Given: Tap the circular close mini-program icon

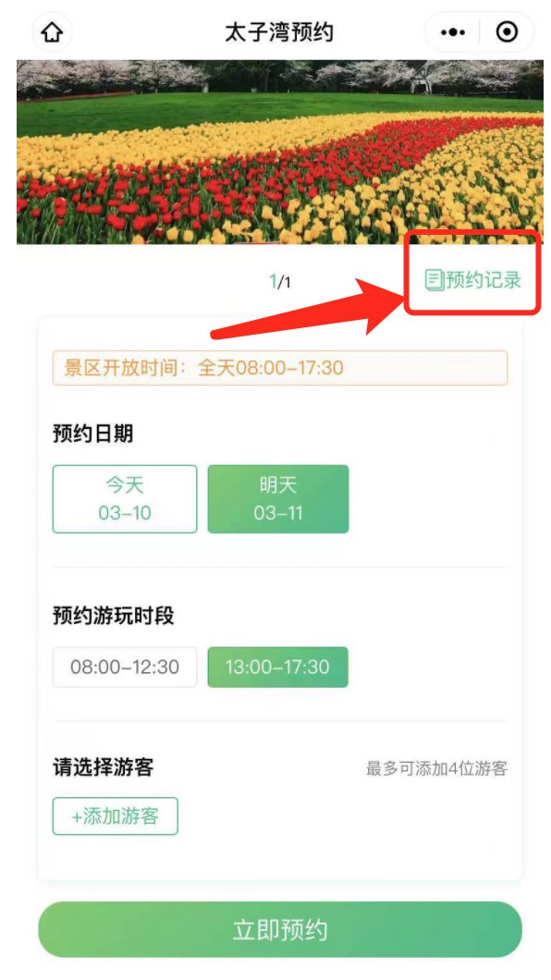Looking at the screenshot, I should (x=507, y=31).
